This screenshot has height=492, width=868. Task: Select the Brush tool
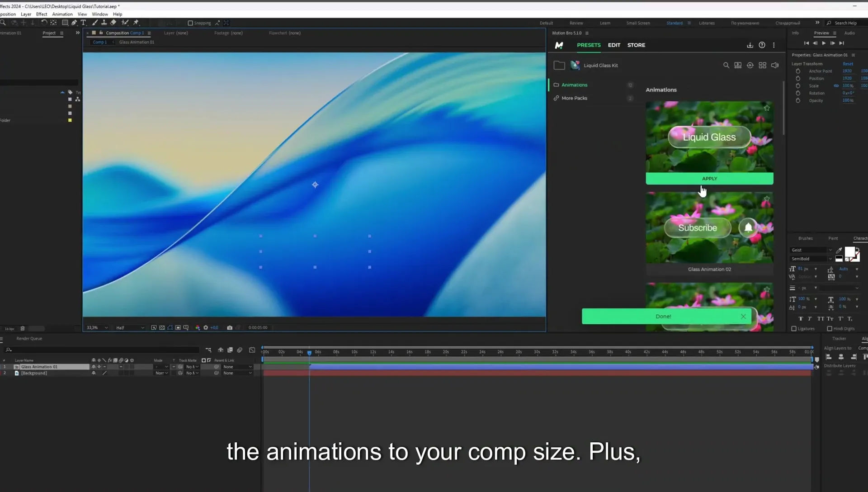coord(95,23)
